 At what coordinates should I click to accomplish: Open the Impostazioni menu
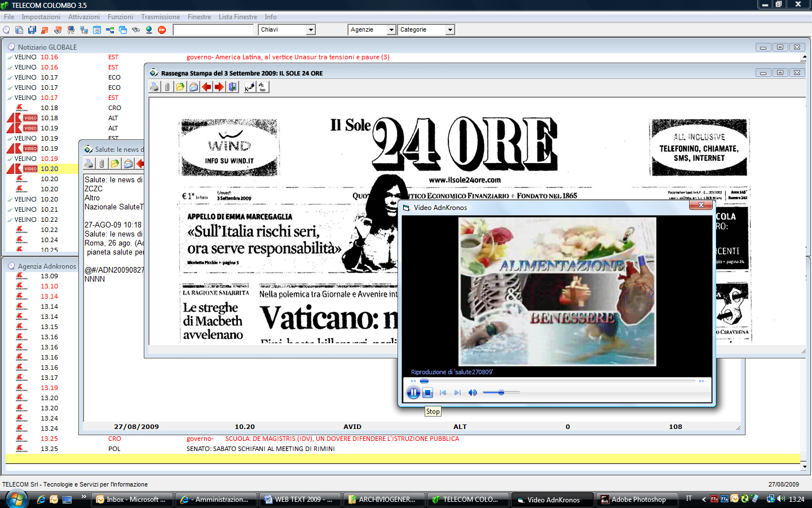(x=41, y=17)
